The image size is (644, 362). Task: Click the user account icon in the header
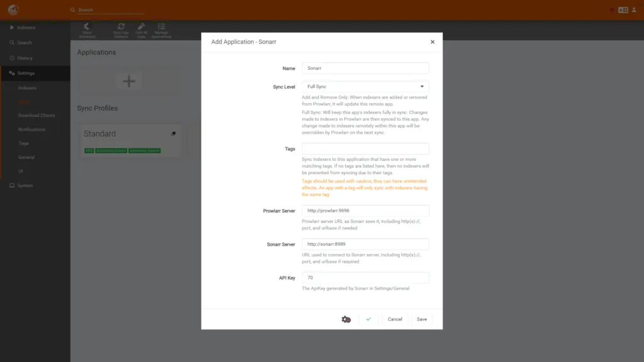pos(635,10)
